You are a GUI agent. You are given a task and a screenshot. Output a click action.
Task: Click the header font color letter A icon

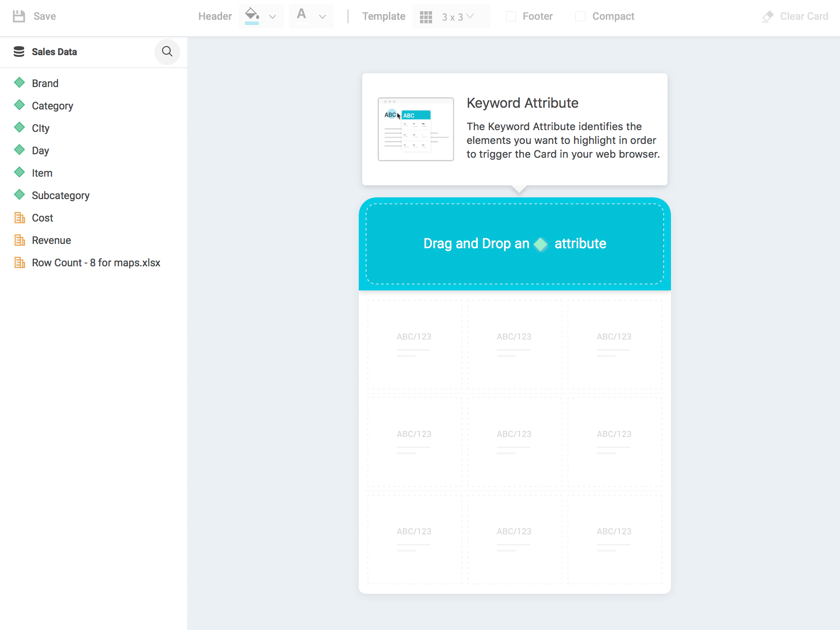click(301, 14)
